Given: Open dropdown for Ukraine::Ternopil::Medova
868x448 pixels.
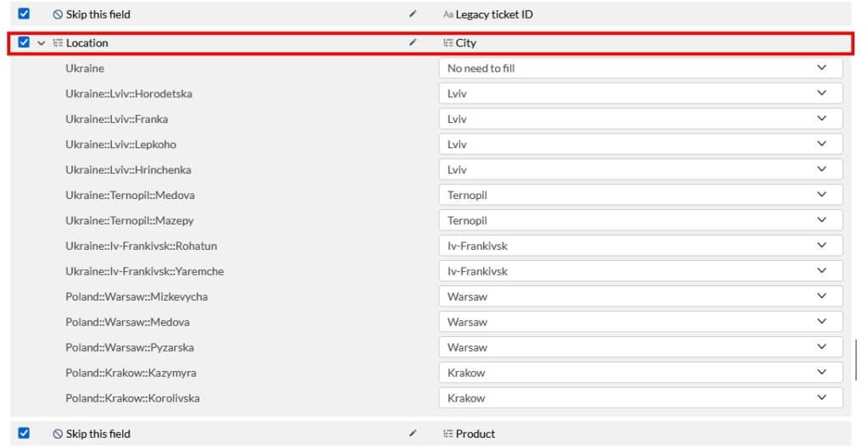Looking at the screenshot, I should [x=640, y=195].
